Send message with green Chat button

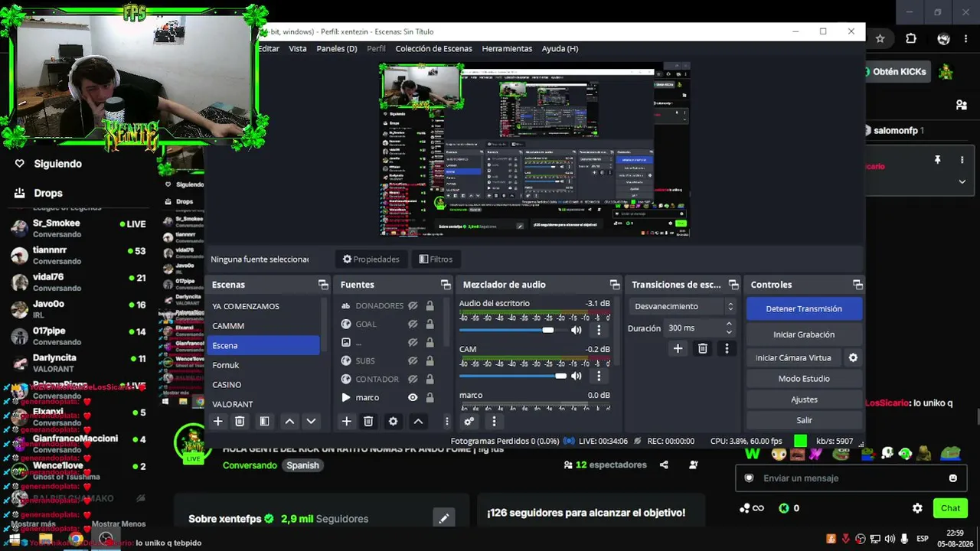(x=950, y=508)
